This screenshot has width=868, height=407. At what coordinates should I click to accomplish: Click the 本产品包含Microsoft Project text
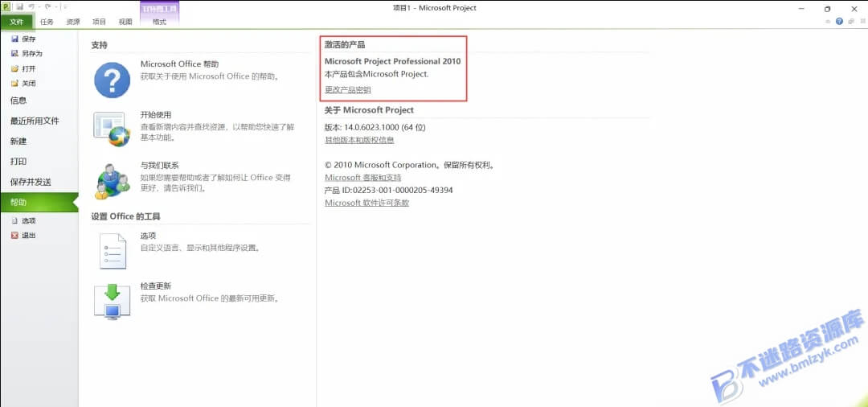(376, 74)
